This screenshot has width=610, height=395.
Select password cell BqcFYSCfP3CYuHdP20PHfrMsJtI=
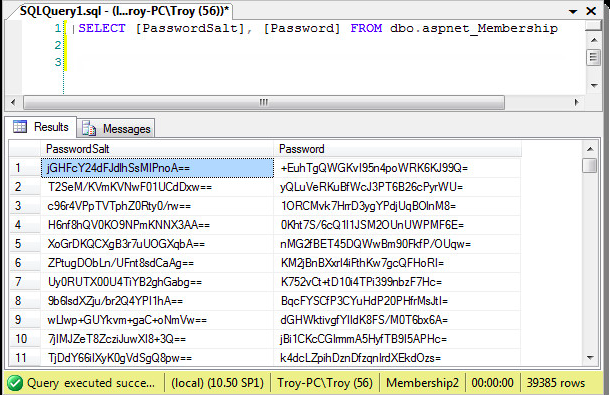pos(397,301)
